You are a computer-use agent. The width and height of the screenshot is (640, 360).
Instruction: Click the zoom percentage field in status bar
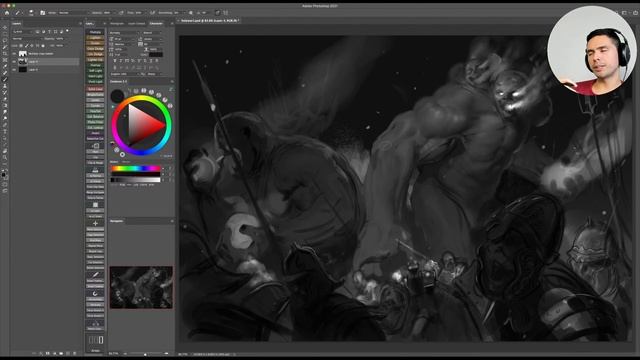point(183,354)
